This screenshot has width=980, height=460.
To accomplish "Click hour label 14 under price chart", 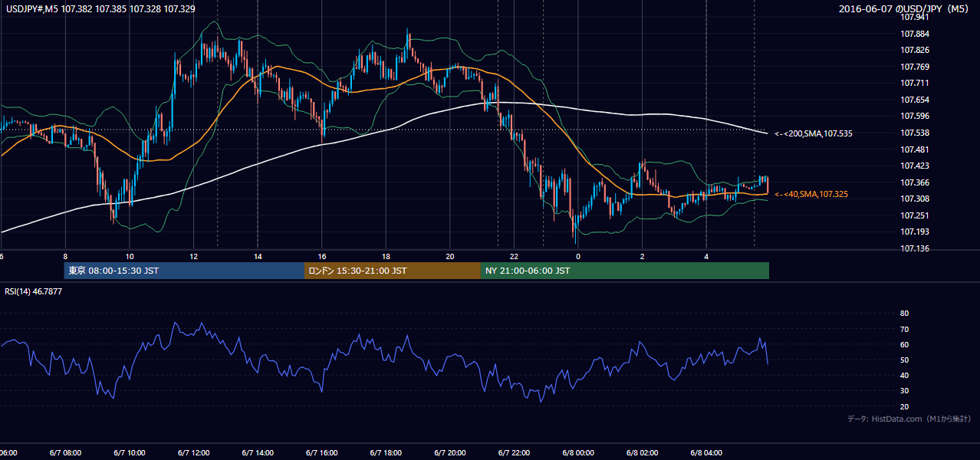I will 258,257.
